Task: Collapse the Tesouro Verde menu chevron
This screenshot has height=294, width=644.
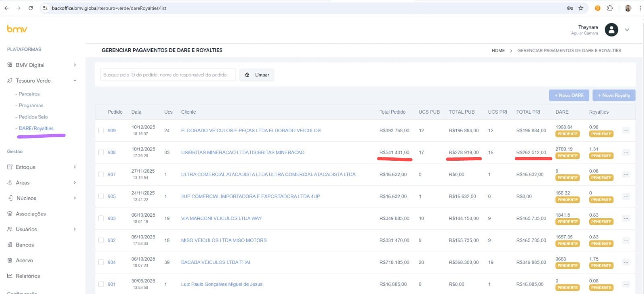Action: point(75,81)
